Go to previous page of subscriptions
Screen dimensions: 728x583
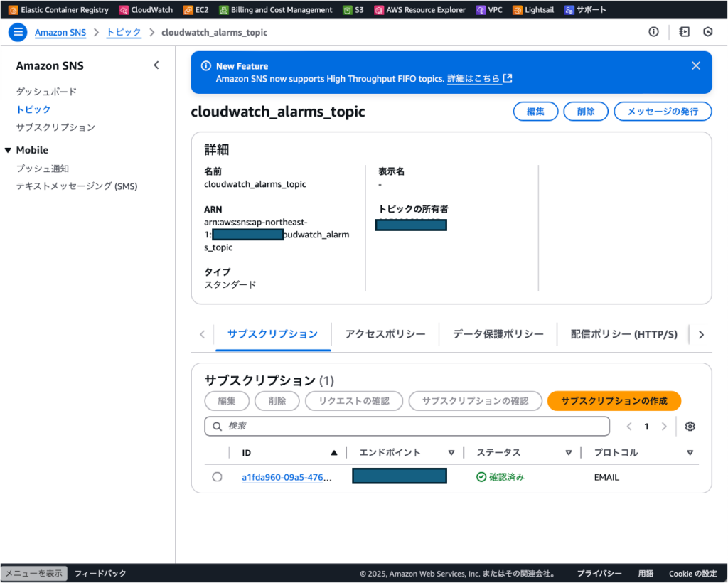pos(629,427)
